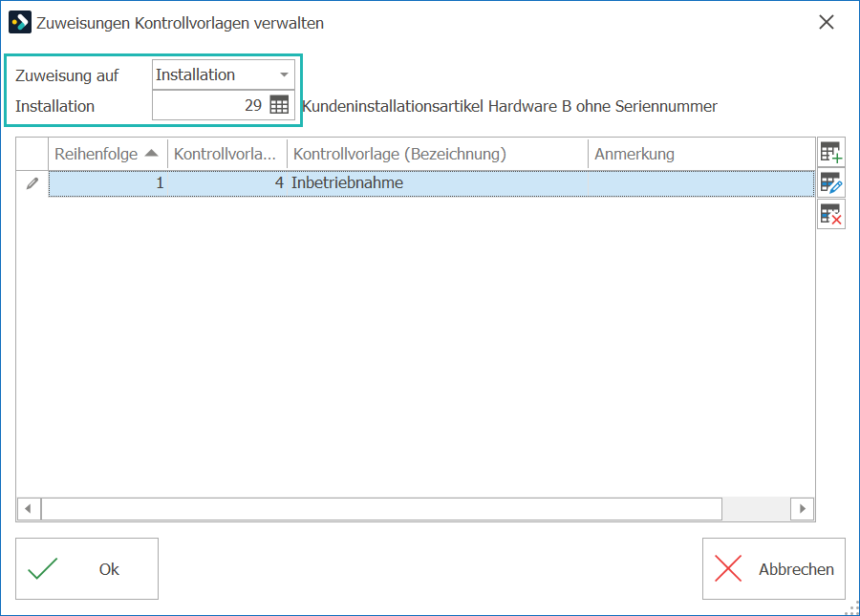Image resolution: width=860 pixels, height=616 pixels.
Task: Click the Zuweisung auf label
Action: click(x=67, y=75)
